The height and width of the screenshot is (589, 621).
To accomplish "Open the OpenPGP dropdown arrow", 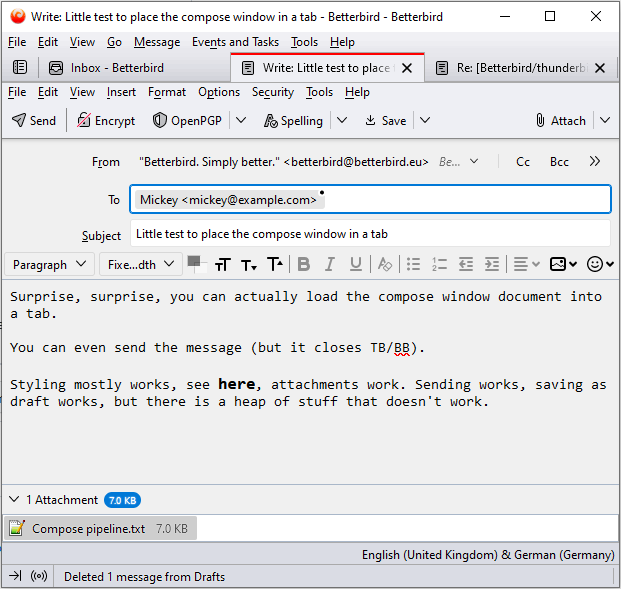I will [x=240, y=120].
